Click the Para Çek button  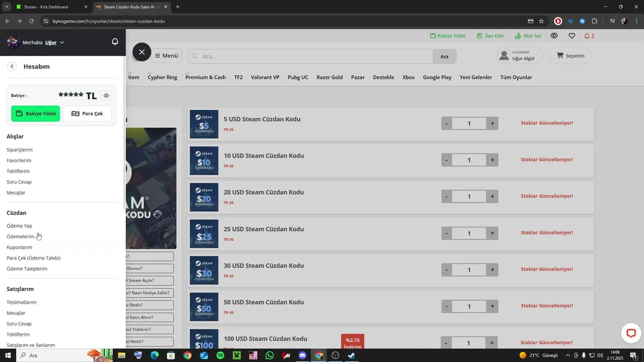pos(87,114)
